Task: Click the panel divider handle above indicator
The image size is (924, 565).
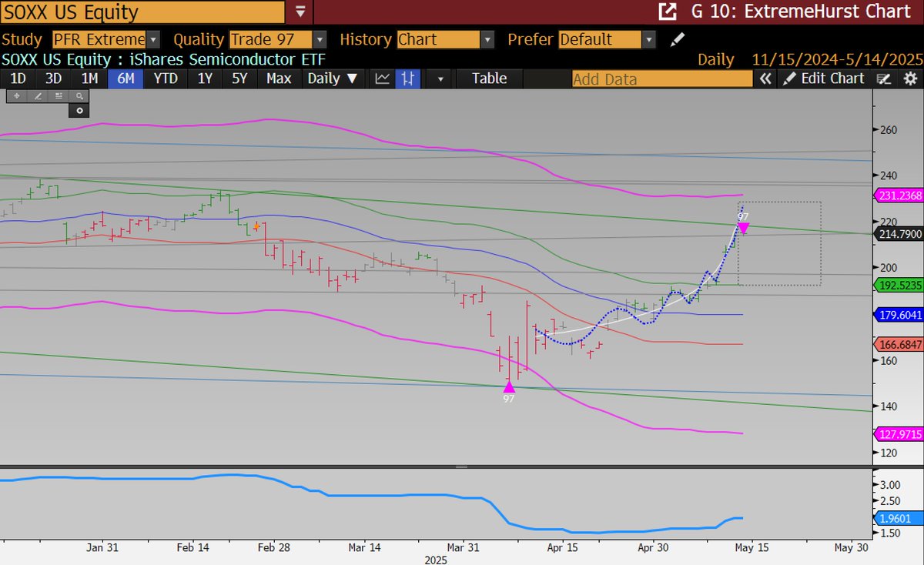Action: [x=462, y=466]
